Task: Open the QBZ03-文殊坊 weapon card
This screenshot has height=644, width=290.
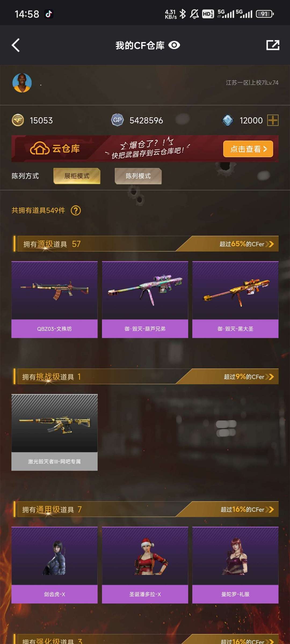Action: click(x=55, y=299)
